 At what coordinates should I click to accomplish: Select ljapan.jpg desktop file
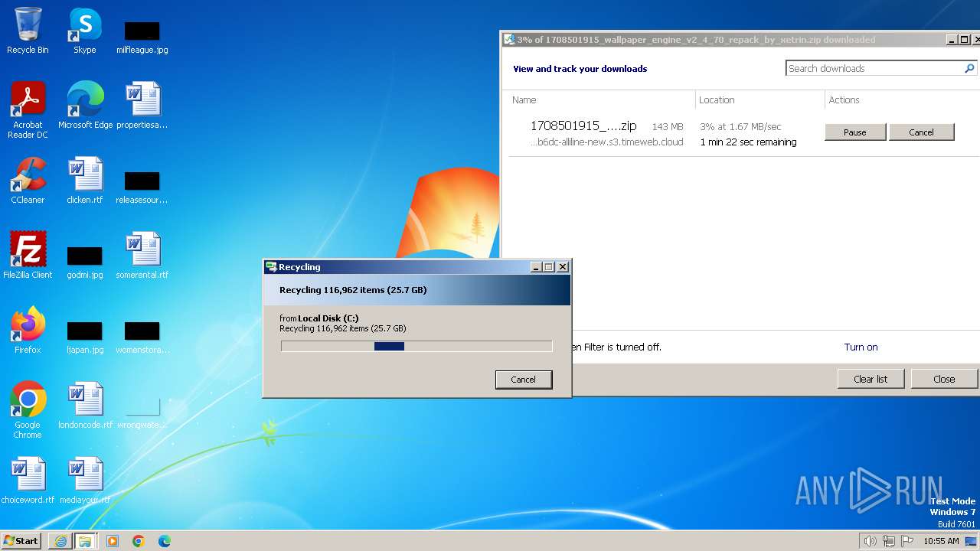coord(85,337)
